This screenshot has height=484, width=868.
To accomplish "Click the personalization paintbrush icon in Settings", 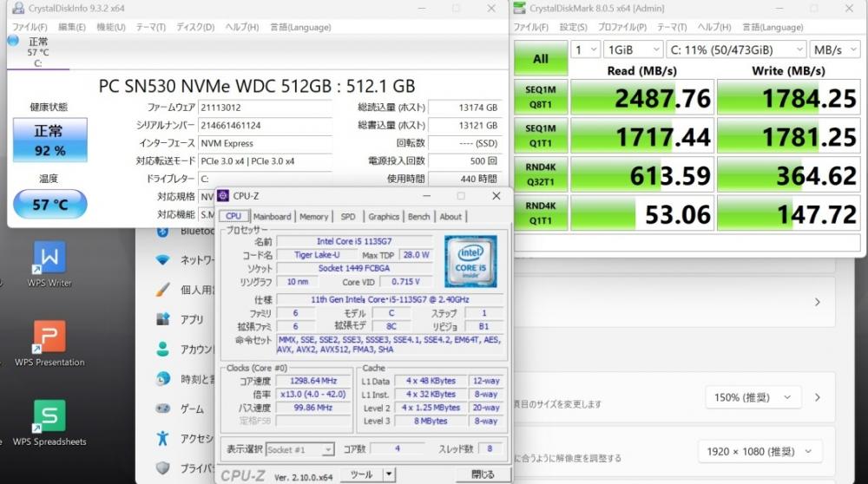I will 162,290.
